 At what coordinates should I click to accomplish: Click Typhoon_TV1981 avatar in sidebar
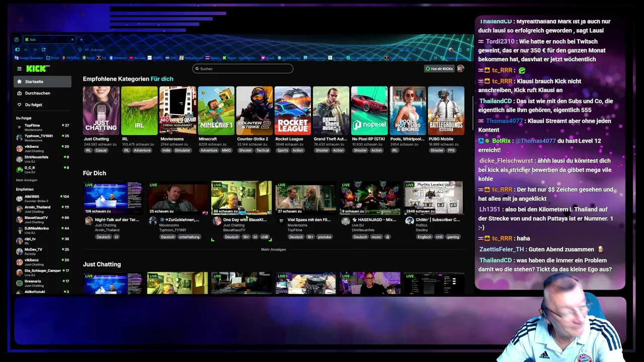[20, 138]
